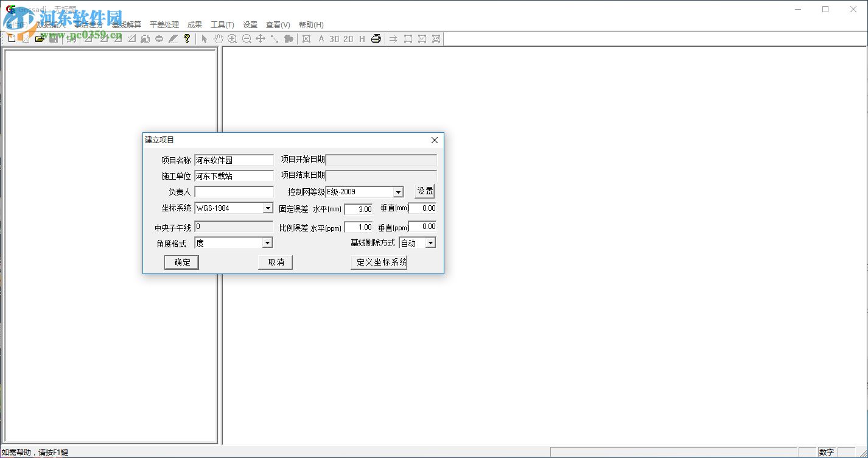Viewport: 868px width, 458px height.
Task: Open the 查看(V) menu
Action: pyautogui.click(x=278, y=25)
